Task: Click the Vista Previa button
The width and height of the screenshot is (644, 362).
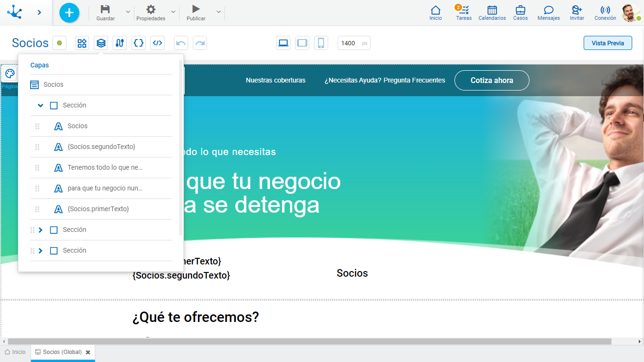Action: pyautogui.click(x=608, y=43)
